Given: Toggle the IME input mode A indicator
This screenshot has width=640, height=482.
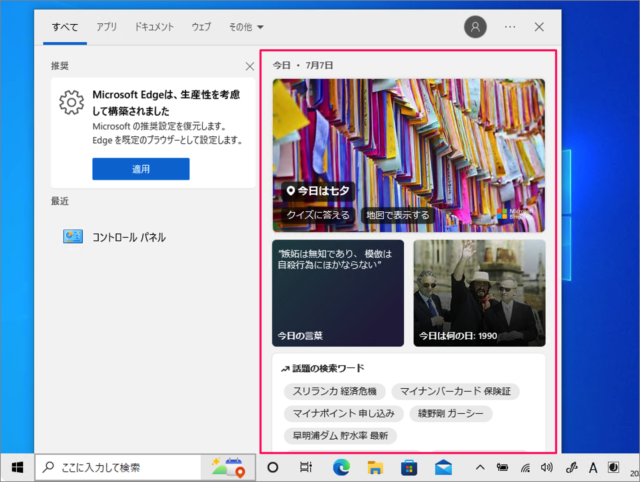Looking at the screenshot, I should (x=593, y=468).
